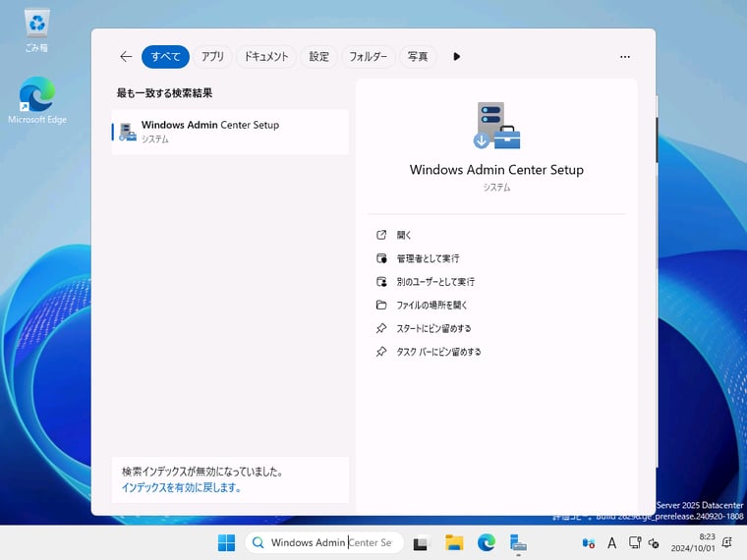Click the Windows Admin Center Setup preview title
The image size is (747, 560).
click(x=496, y=170)
